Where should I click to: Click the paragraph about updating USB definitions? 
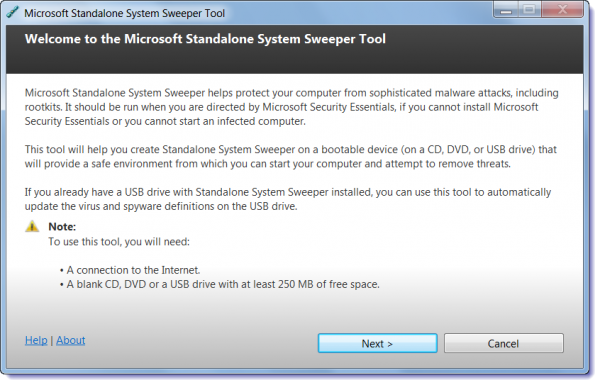[x=288, y=199]
